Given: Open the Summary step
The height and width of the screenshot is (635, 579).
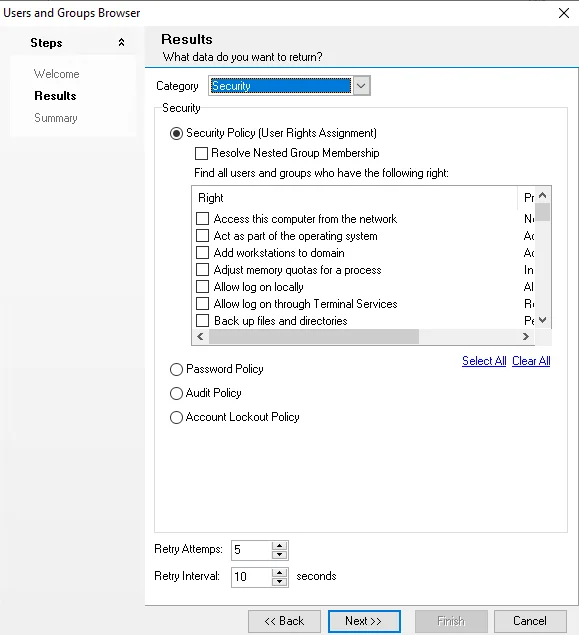Looking at the screenshot, I should coord(56,118).
